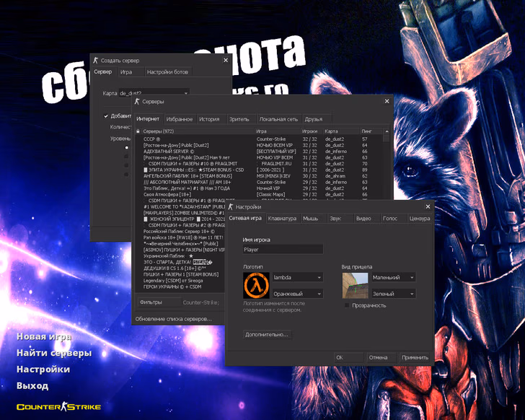Close the Создать сервер dialog

[225, 61]
